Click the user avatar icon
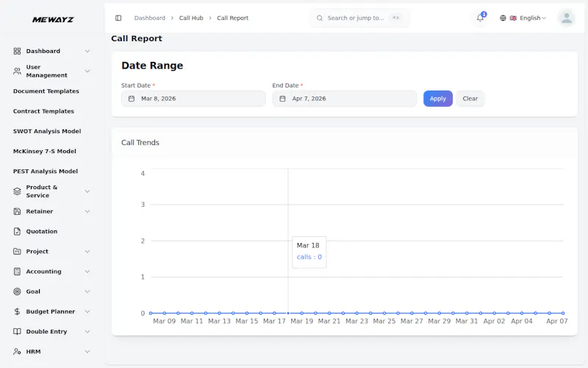Screen dimensions: 588x368 coord(567,18)
